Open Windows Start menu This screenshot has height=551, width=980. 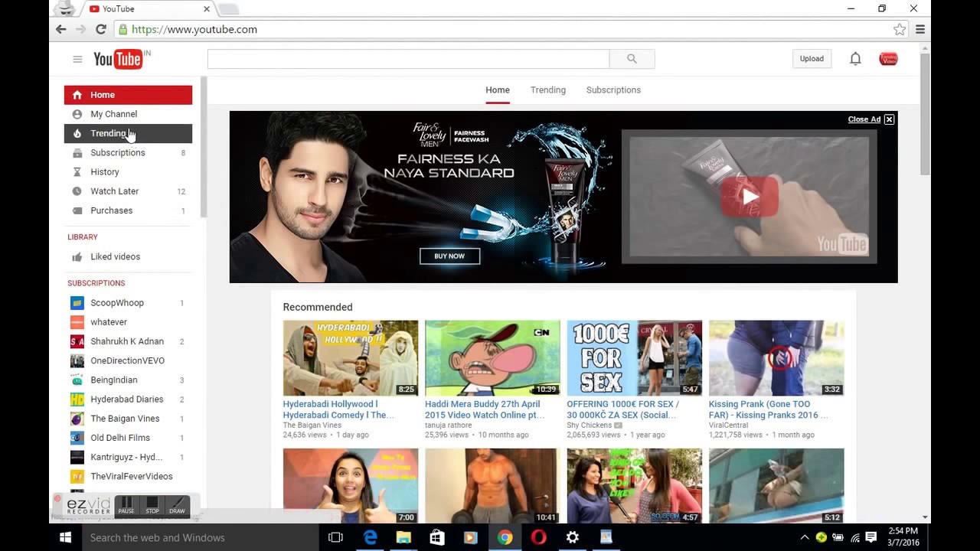65,537
